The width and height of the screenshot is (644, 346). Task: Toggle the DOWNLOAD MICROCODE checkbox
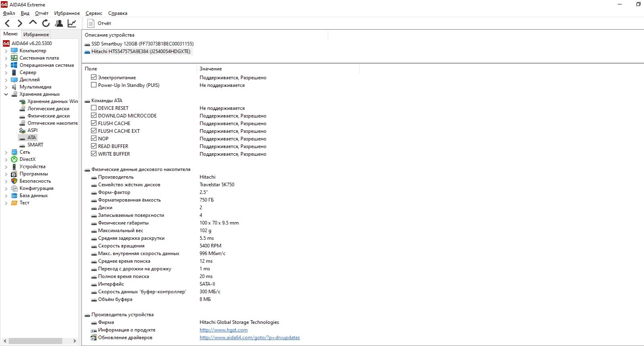(94, 115)
